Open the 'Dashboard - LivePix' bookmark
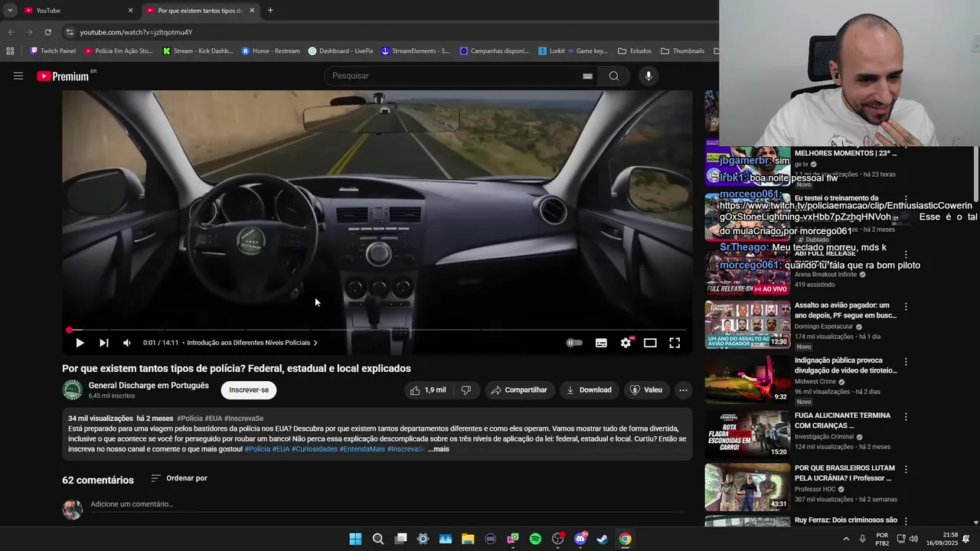The height and width of the screenshot is (551, 980). coord(341,51)
